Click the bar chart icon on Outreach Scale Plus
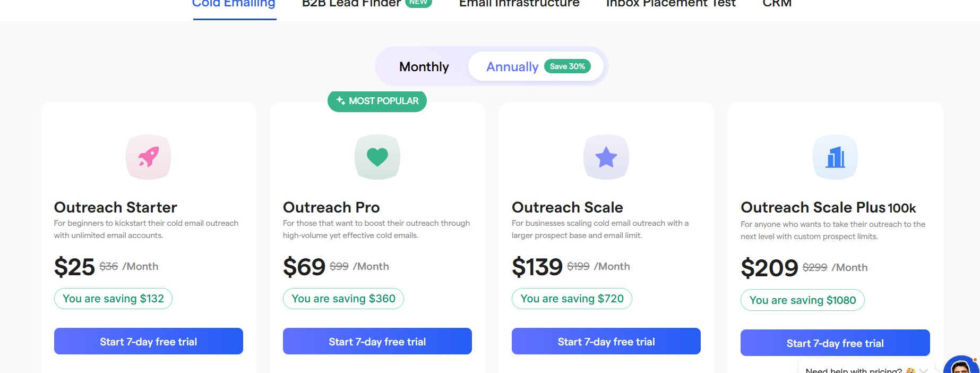The height and width of the screenshot is (373, 980). click(835, 157)
